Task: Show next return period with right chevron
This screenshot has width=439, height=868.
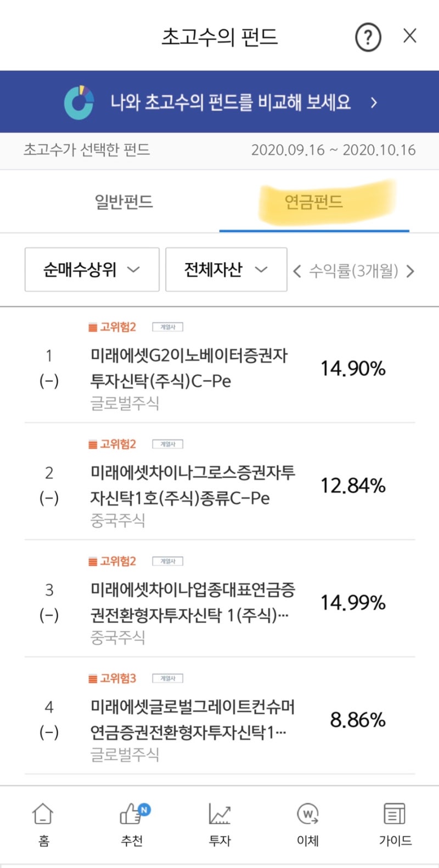Action: point(410,271)
